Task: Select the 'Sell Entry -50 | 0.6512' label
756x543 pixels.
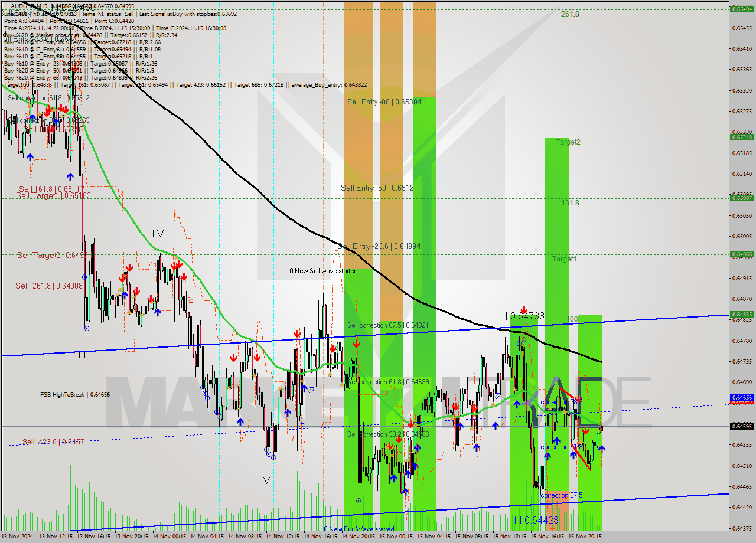Action: pyautogui.click(x=377, y=188)
